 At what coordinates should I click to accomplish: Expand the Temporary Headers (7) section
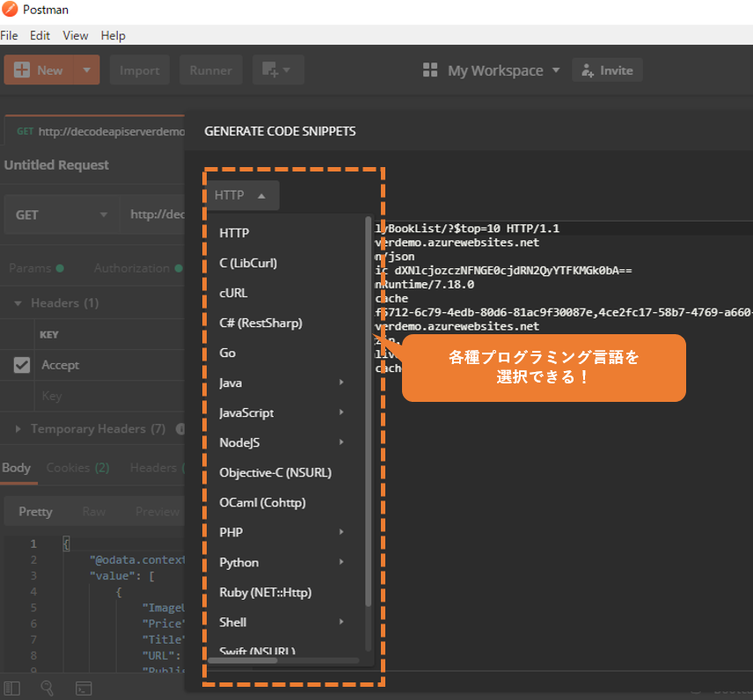click(18, 429)
